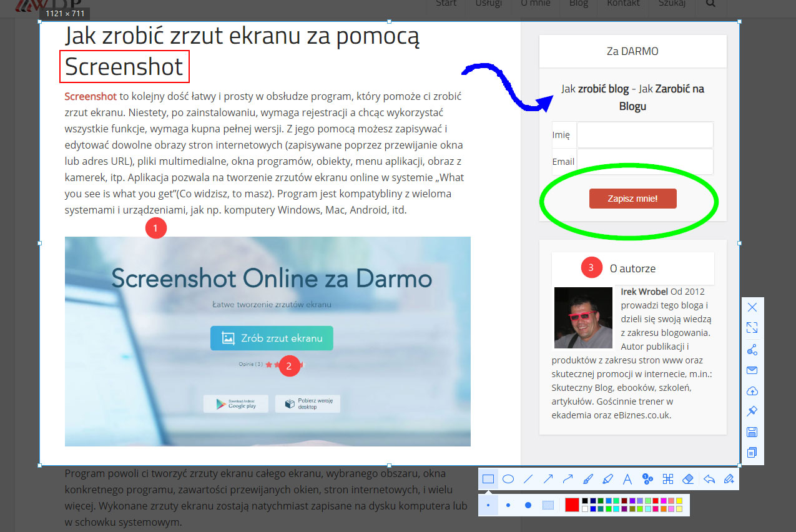Click the Email input field
This screenshot has width=796, height=532.
coord(645,162)
